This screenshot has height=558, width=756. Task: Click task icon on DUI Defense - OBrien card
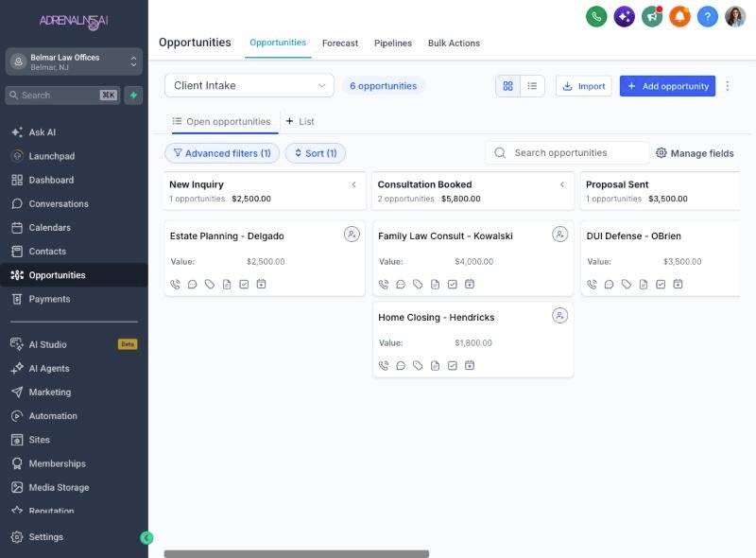coord(661,285)
